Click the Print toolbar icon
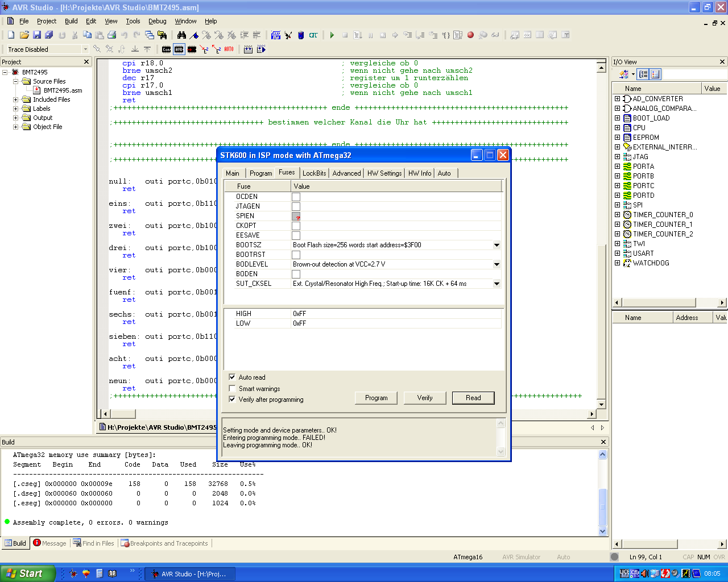Screen dimensions: 728x582 (112, 35)
